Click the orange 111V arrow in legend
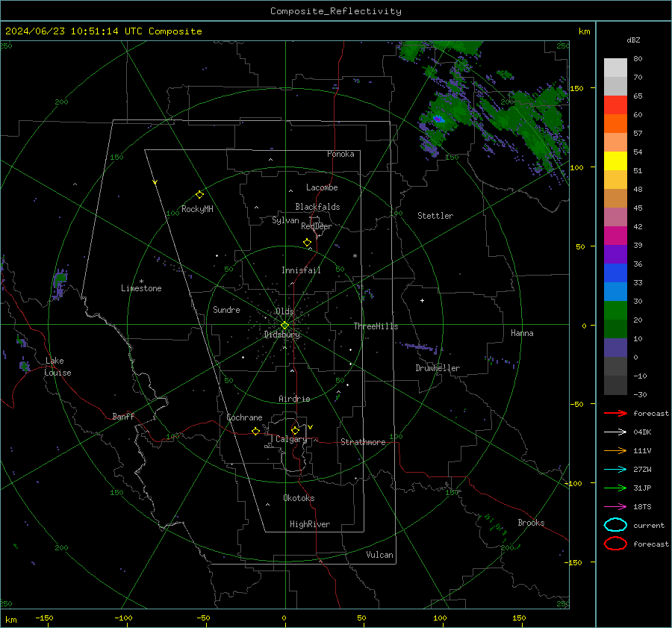The width and height of the screenshot is (672, 628). [x=615, y=450]
